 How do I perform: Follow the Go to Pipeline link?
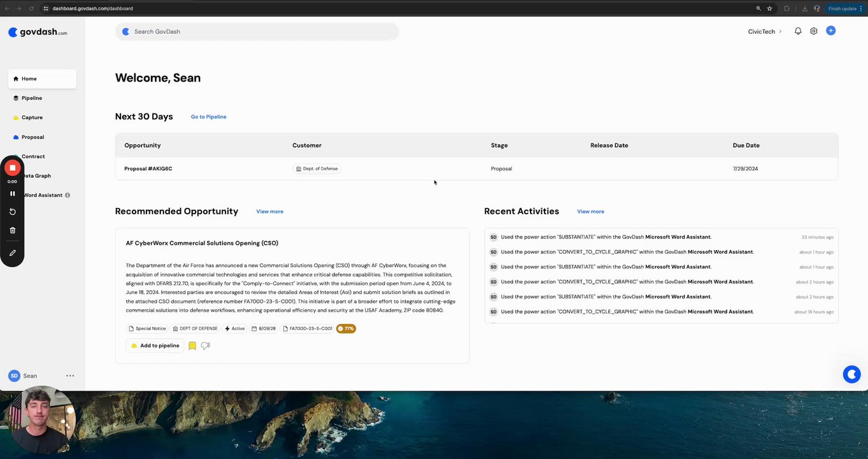[208, 117]
